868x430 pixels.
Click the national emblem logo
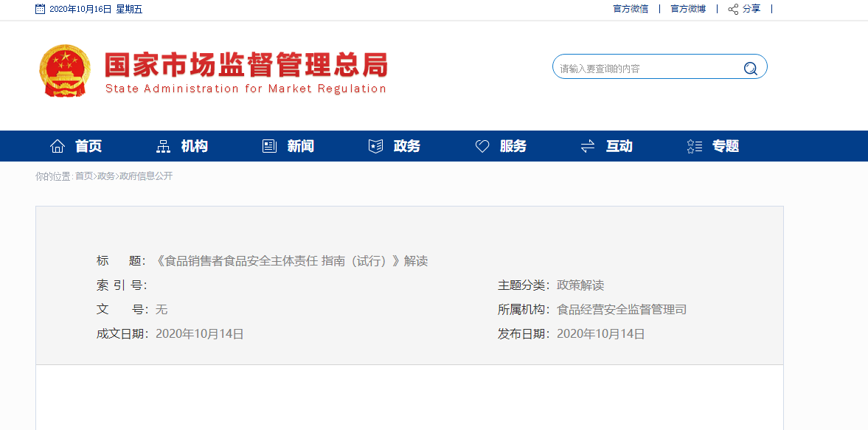point(64,71)
